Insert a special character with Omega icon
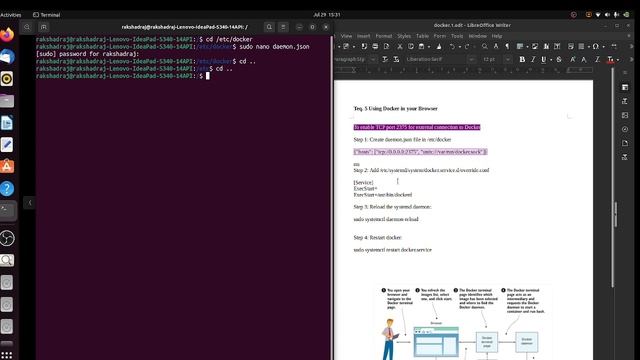Screen dimensions: 640x360 click(x=596, y=47)
